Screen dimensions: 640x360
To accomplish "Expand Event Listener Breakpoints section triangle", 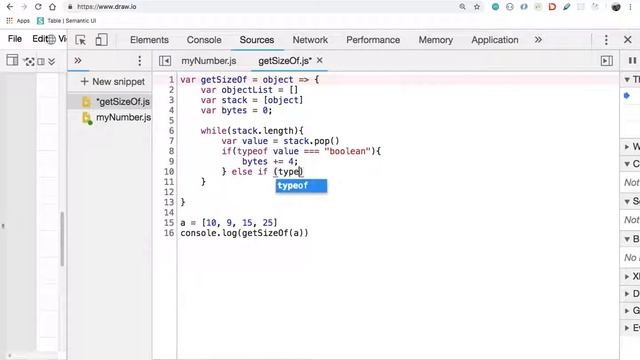I will point(627,328).
